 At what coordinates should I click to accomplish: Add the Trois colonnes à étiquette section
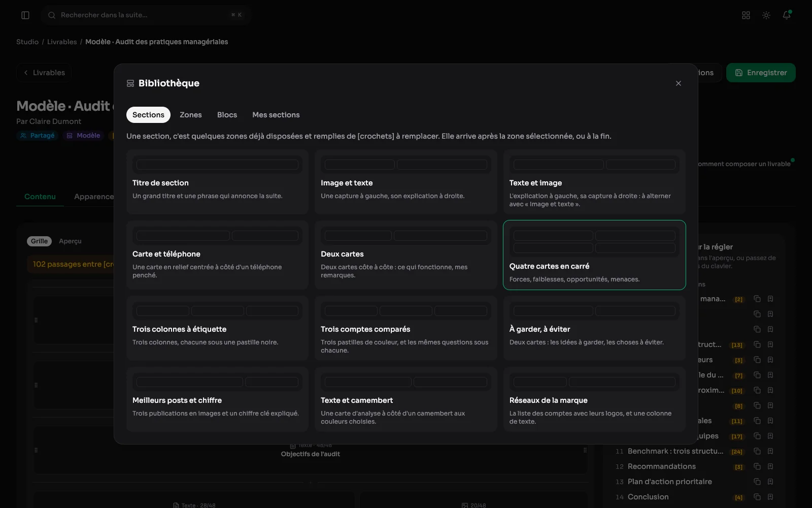coord(217,328)
